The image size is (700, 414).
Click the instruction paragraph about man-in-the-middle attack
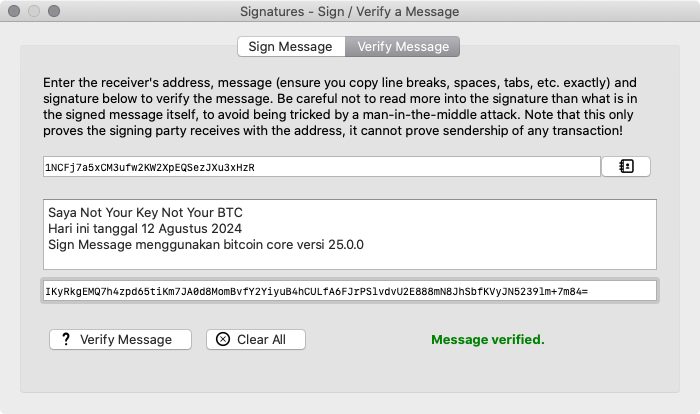pos(340,107)
